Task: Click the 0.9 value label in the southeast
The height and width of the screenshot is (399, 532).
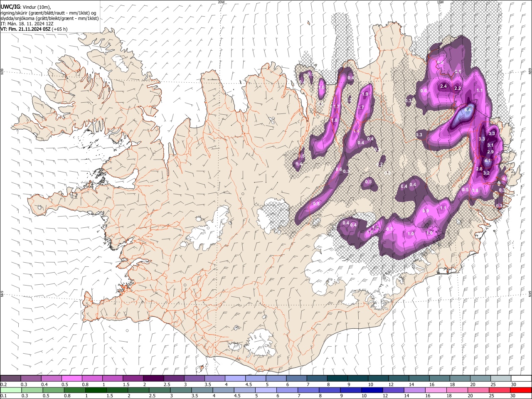Action: [426, 211]
